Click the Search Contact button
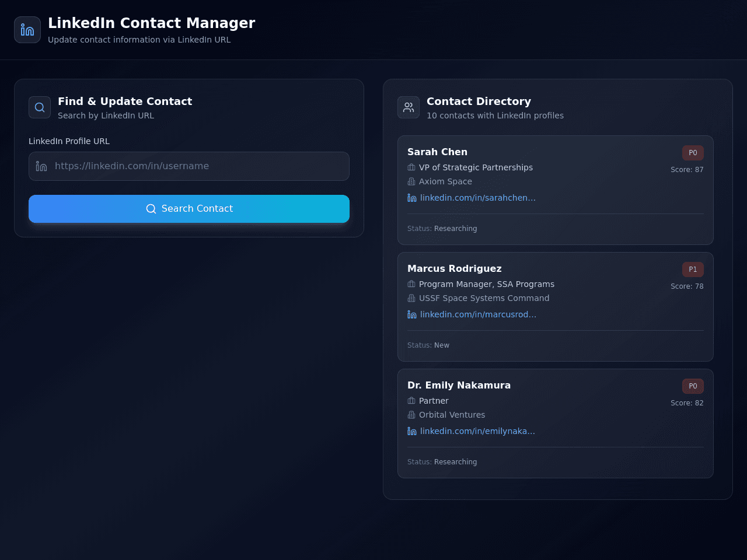 click(189, 209)
